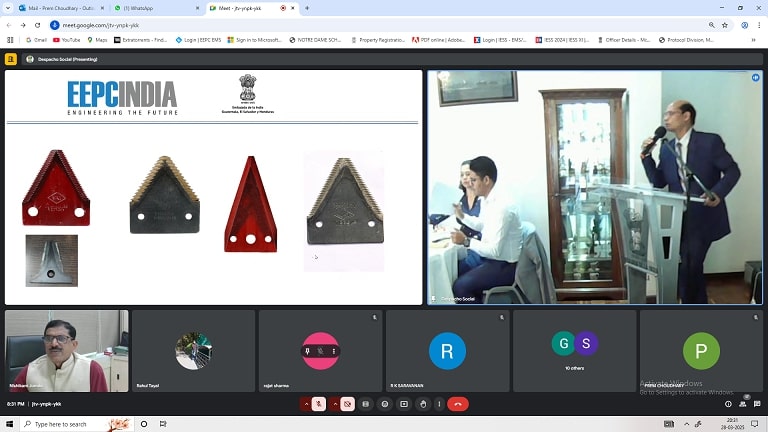The height and width of the screenshot is (432, 768).
Task: Open the page zoom magnifier icon
Action: [712, 25]
